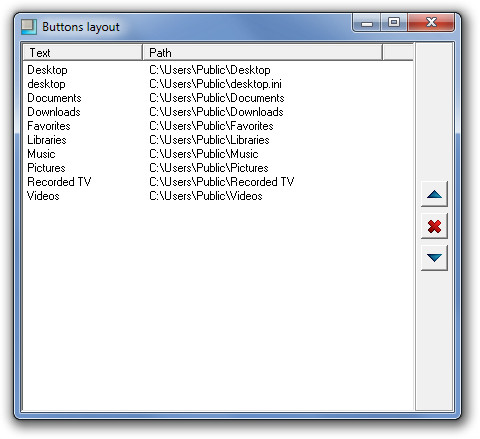
Task: Click the desktop.ini path cell
Action: pos(215,84)
